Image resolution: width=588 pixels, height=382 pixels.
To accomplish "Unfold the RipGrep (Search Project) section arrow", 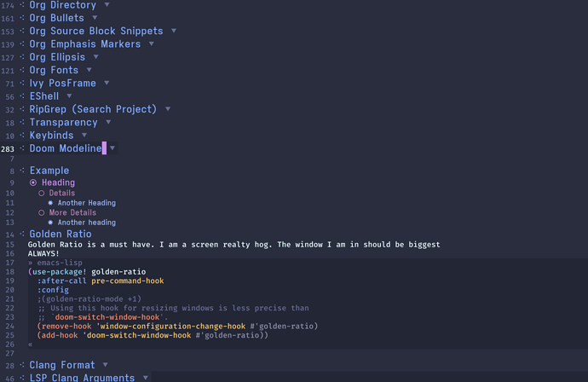I will pos(168,109).
